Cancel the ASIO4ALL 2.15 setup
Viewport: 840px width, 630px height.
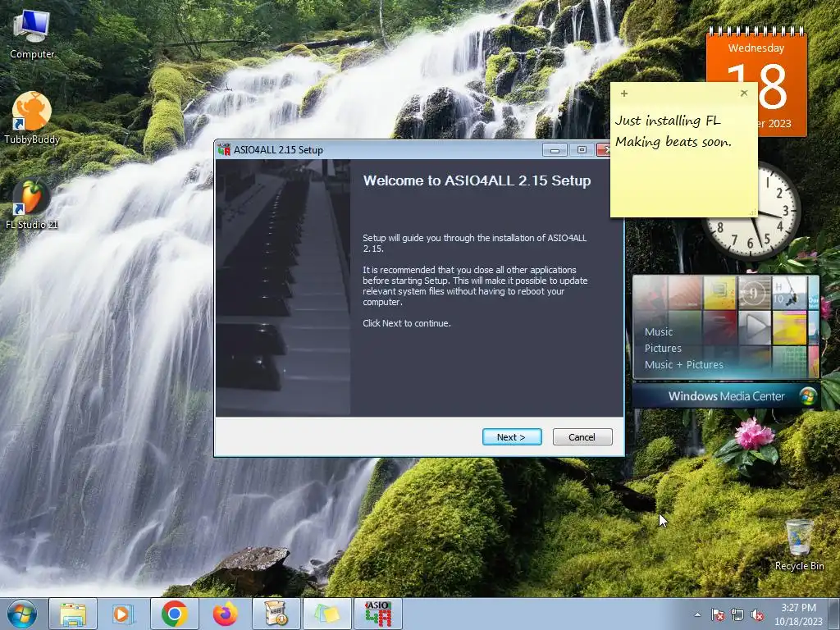(582, 437)
